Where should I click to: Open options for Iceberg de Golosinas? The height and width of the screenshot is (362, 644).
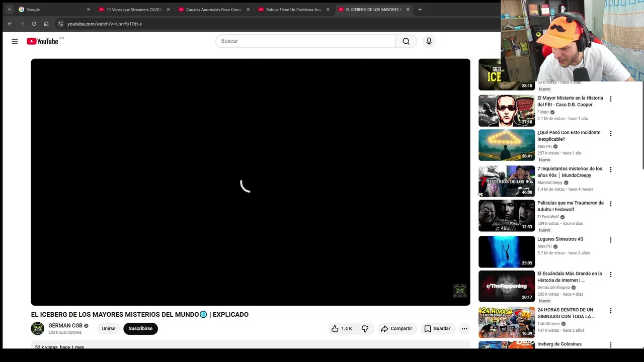pos(611,345)
